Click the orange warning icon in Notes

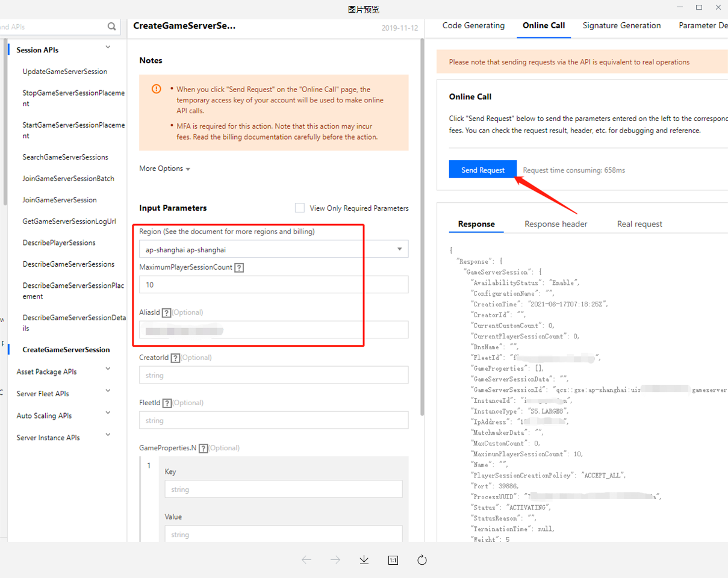coord(157,89)
